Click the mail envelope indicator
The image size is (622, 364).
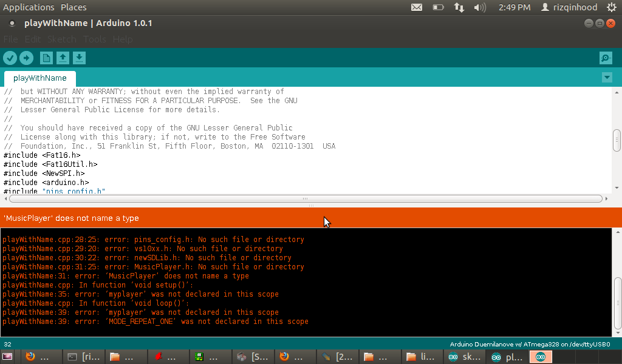pyautogui.click(x=417, y=7)
